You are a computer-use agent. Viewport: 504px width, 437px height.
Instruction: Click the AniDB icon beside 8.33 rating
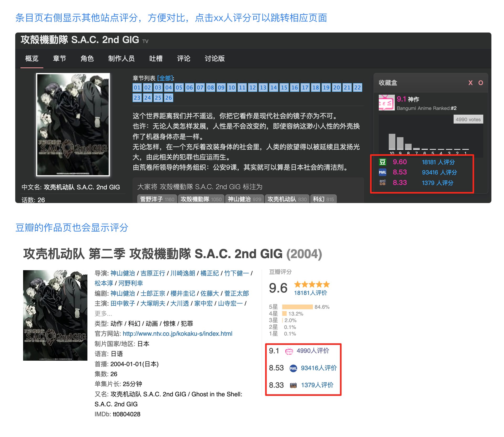click(382, 183)
